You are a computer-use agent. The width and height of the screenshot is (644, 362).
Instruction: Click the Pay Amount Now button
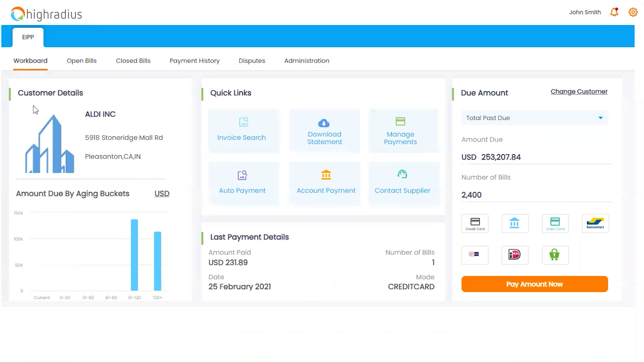[535, 284]
